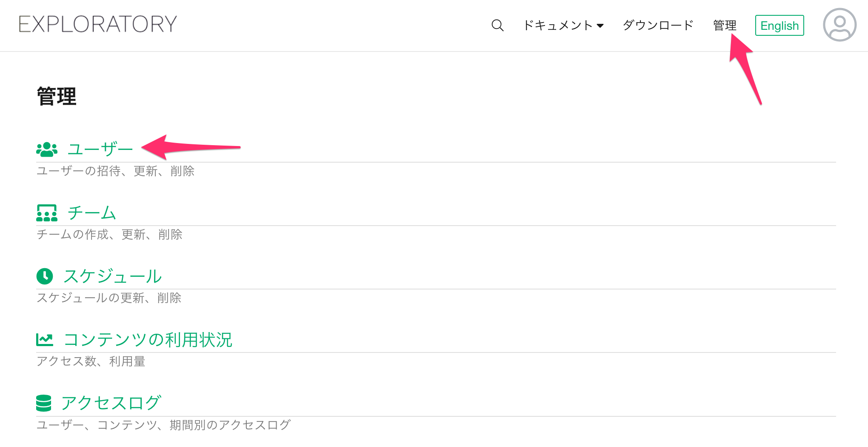Select 管理 in the top navigation

point(725,25)
